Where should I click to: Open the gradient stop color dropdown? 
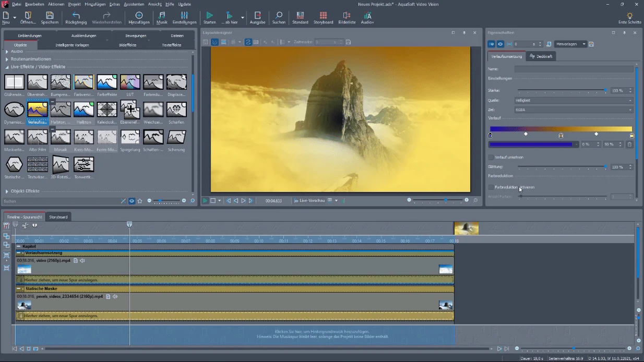(x=576, y=144)
